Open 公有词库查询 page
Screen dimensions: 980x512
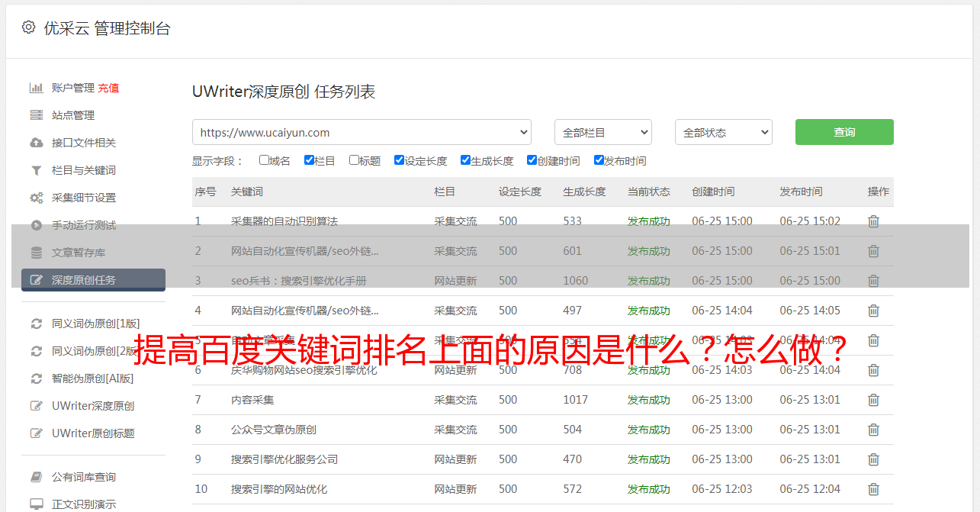coord(84,477)
